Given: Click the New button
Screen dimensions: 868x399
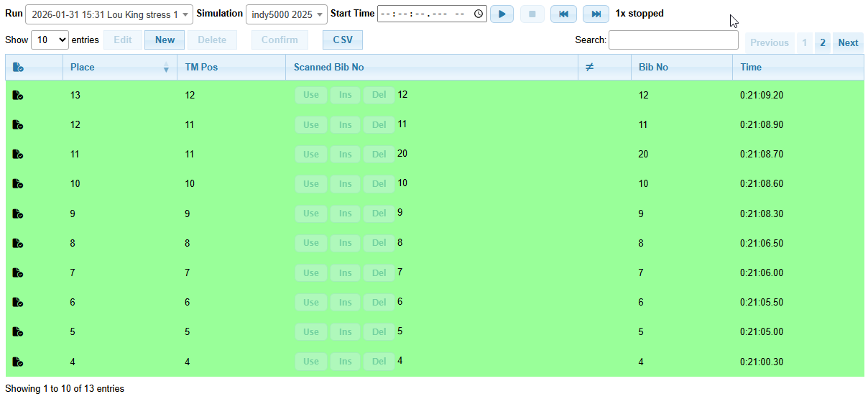Looking at the screenshot, I should (x=165, y=40).
